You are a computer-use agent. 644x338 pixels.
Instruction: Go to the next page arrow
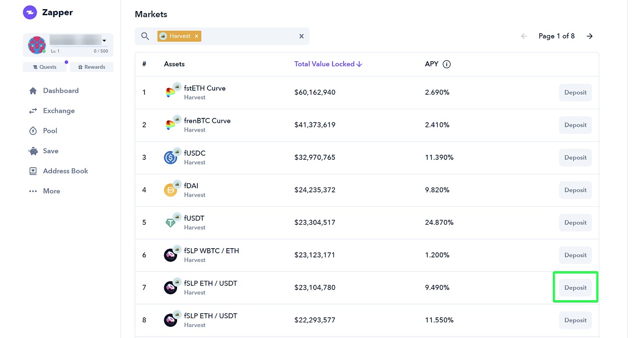(x=590, y=36)
